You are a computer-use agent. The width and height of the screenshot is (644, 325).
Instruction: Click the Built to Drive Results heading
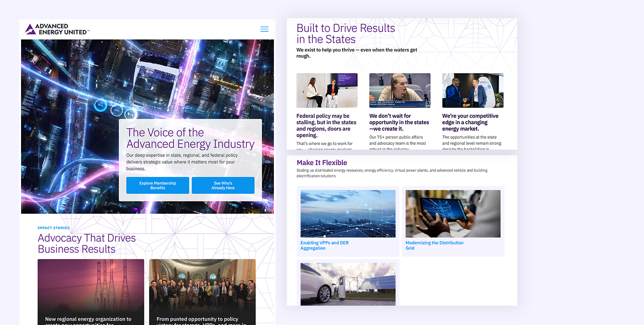[x=346, y=33]
